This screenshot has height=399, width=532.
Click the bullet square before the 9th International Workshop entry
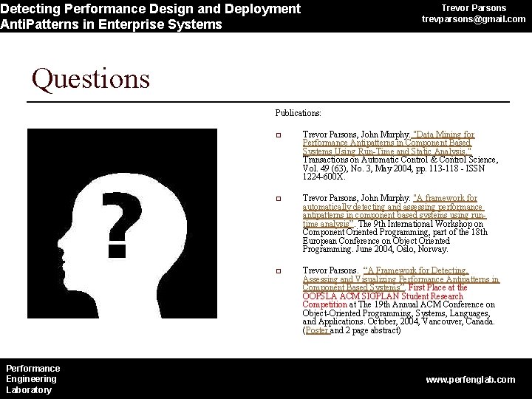(279, 199)
